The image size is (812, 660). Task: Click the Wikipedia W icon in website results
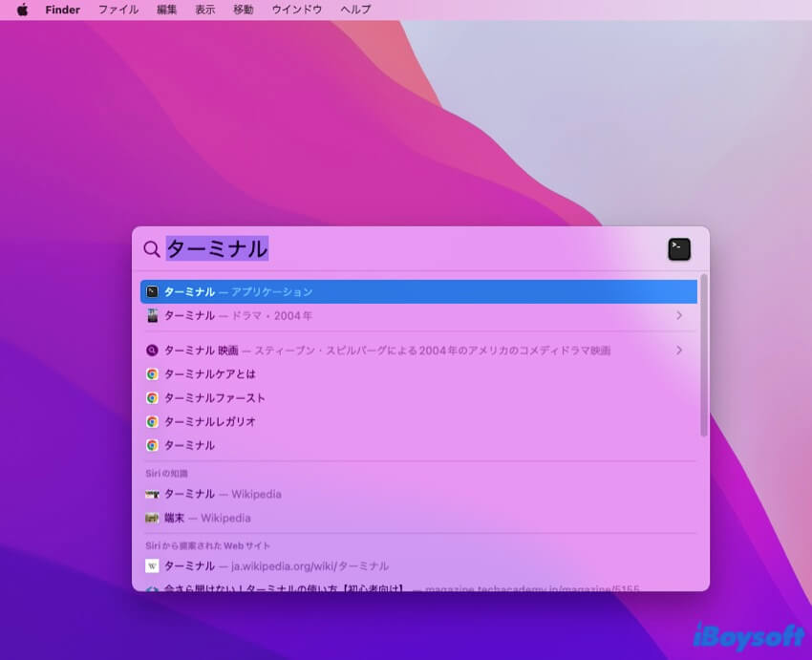tap(152, 566)
